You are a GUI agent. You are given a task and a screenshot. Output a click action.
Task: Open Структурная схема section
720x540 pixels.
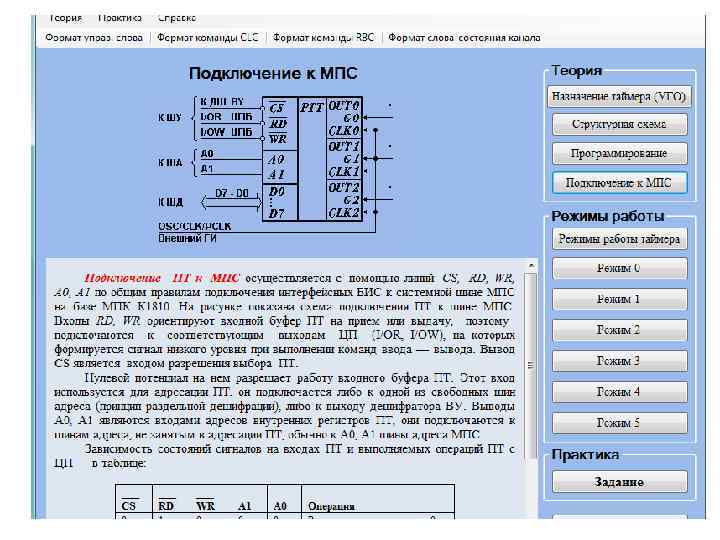619,124
